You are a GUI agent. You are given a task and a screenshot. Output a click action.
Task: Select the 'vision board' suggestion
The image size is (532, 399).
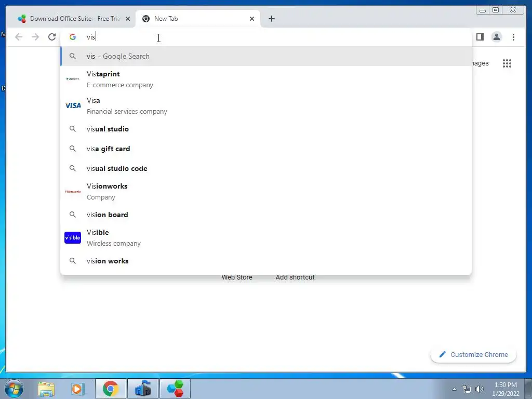[266, 215]
